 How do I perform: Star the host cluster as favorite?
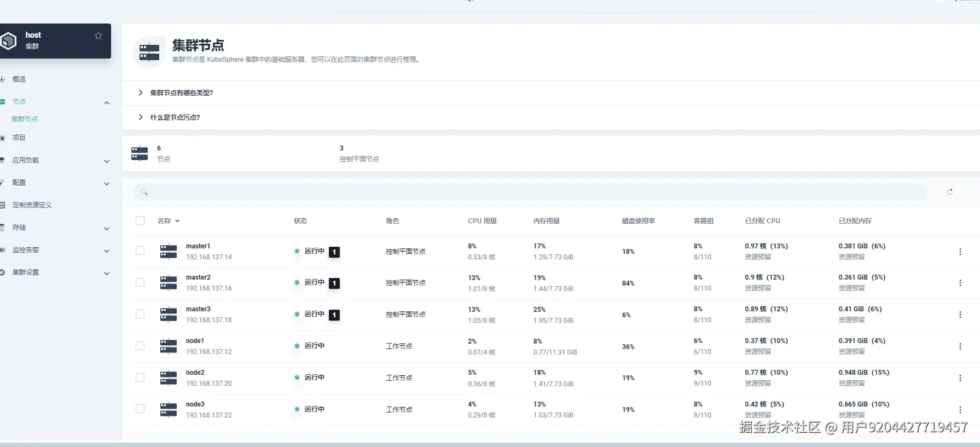tap(98, 36)
